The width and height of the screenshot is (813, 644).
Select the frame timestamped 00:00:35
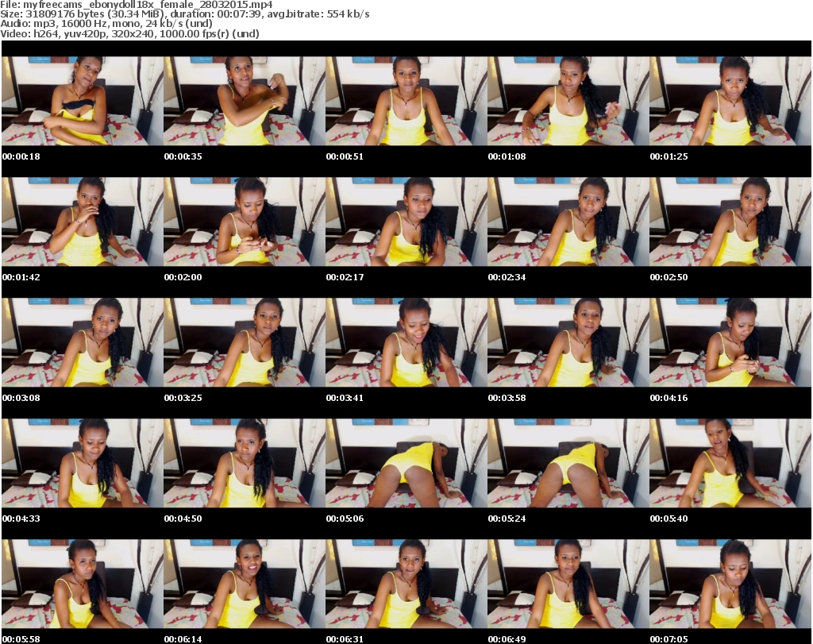coord(245,101)
